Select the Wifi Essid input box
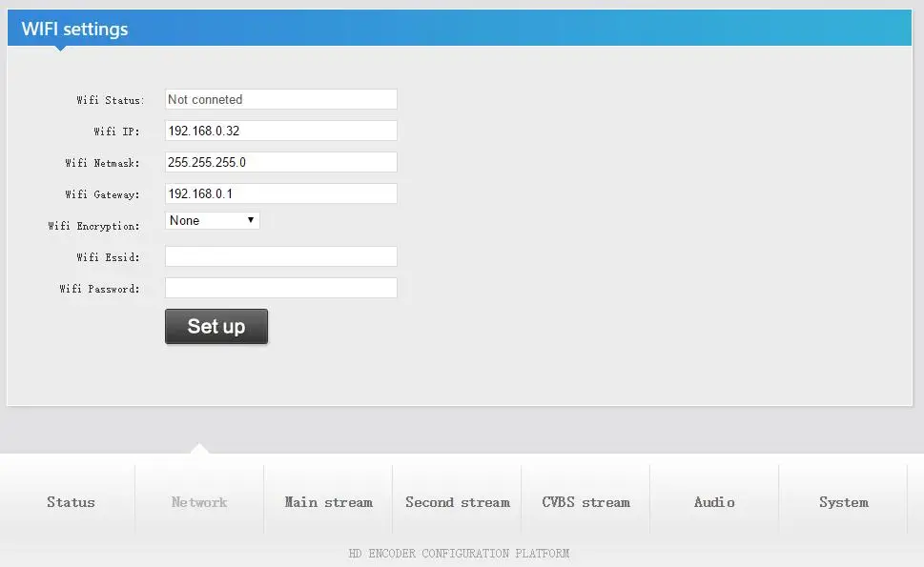The height and width of the screenshot is (567, 924). 281,256
